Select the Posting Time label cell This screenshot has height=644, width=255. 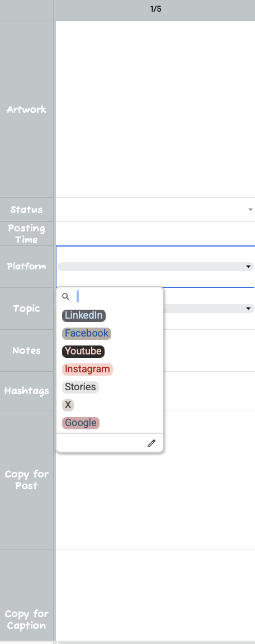[x=27, y=234]
